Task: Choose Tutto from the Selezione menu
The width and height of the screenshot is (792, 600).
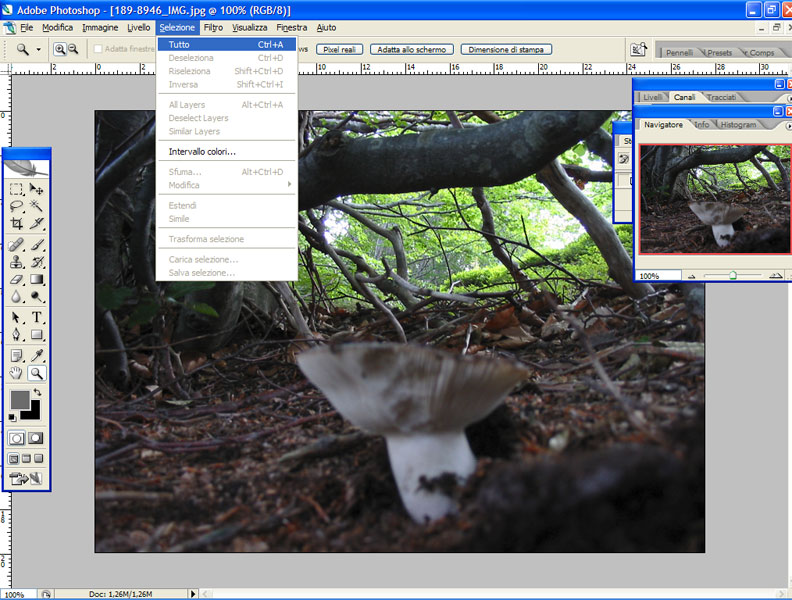Action: point(180,44)
